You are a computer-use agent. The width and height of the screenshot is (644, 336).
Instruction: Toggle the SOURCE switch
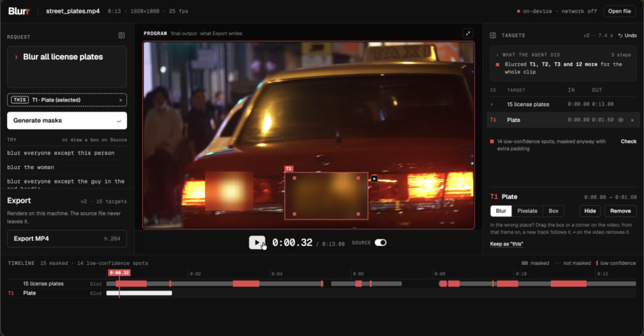pyautogui.click(x=380, y=243)
